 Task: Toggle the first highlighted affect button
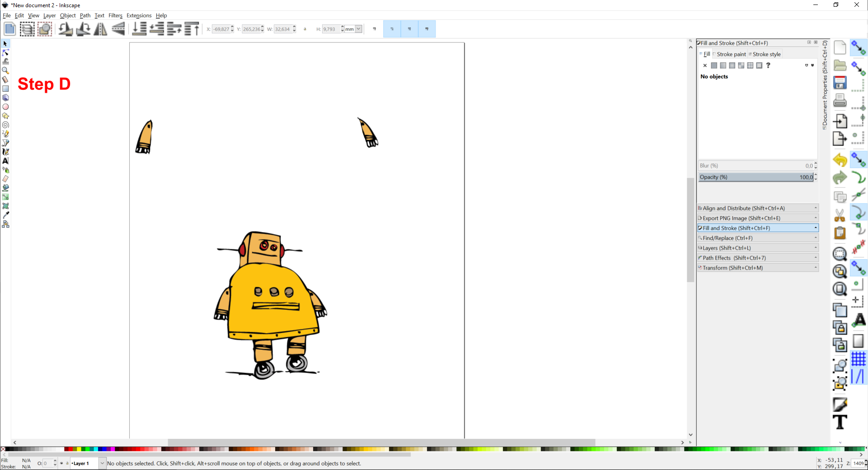coord(392,29)
